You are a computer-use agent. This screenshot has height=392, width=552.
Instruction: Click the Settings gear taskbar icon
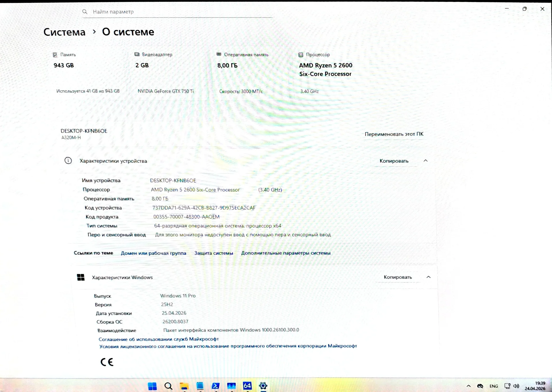coord(263,385)
